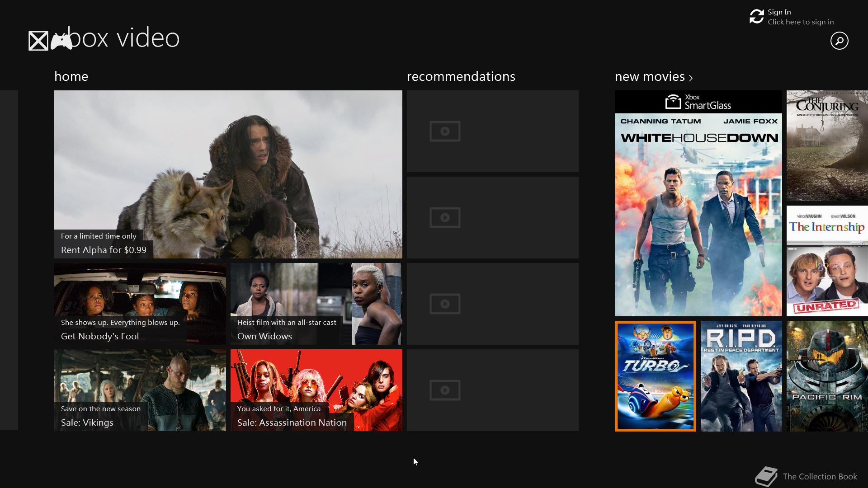Click 'Heist film with an all-star cast' caption
This screenshot has height=488, width=868.
[x=287, y=323]
